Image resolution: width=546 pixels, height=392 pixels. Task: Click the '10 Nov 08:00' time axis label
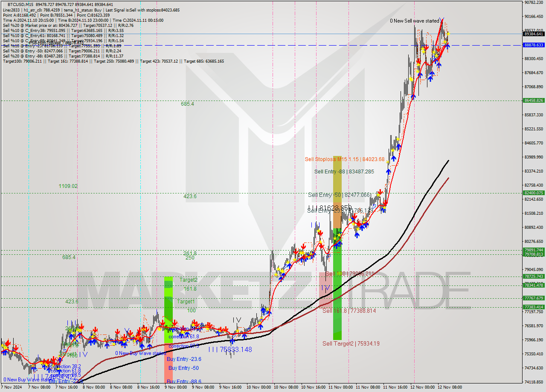point(285,387)
